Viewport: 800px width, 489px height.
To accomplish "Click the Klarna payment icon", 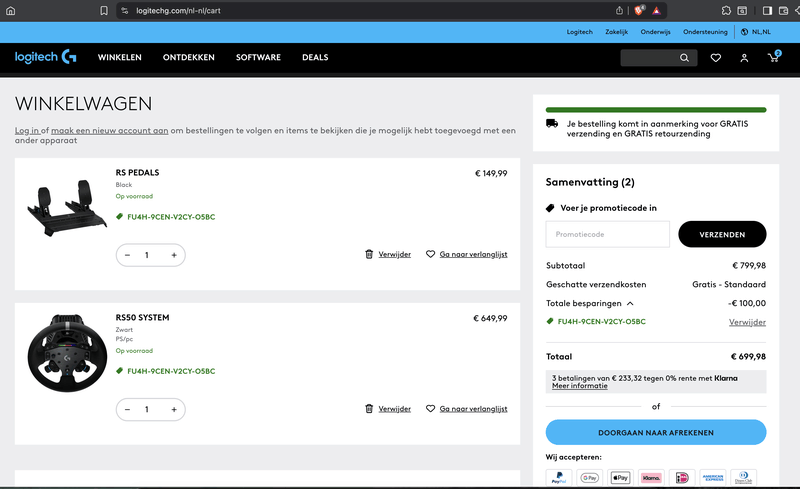I will [x=652, y=478].
